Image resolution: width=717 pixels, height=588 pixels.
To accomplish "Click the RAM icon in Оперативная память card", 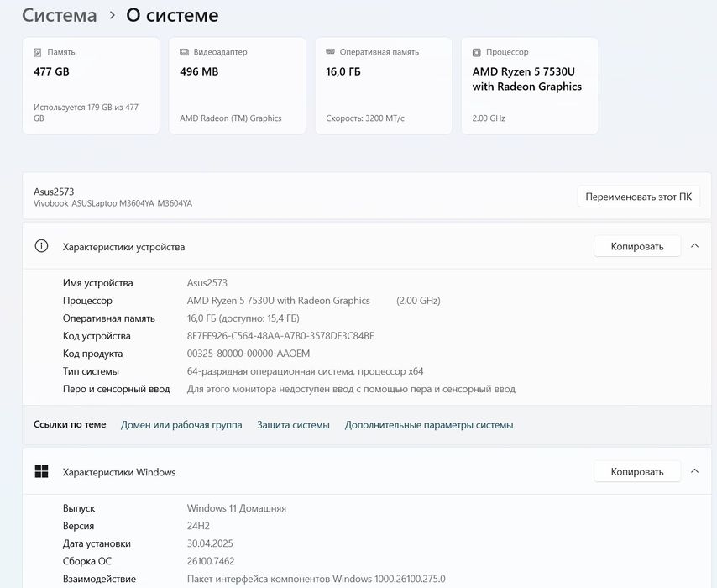I will coord(330,52).
